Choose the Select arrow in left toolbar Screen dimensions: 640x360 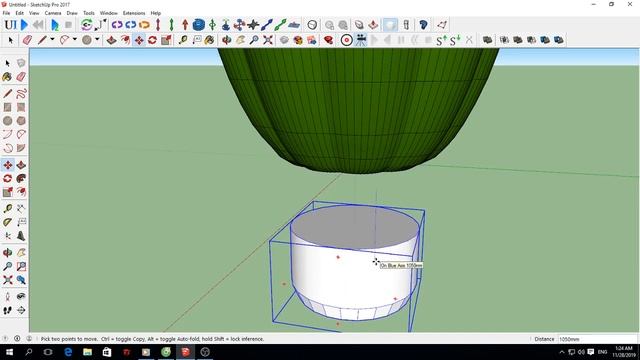[x=8, y=63]
